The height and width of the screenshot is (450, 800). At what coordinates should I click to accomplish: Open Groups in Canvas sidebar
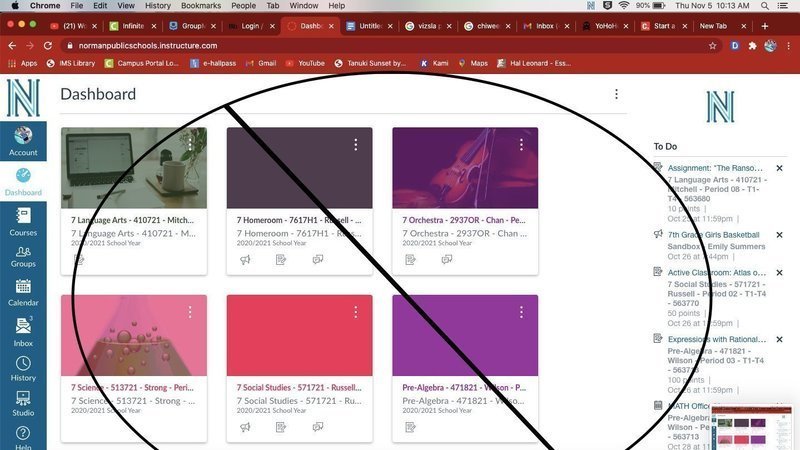23,257
